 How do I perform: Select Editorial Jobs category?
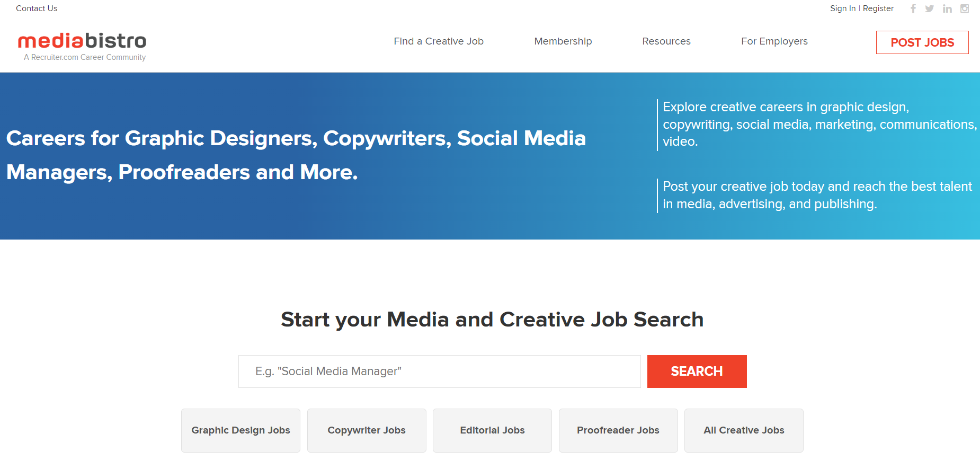[x=492, y=430]
